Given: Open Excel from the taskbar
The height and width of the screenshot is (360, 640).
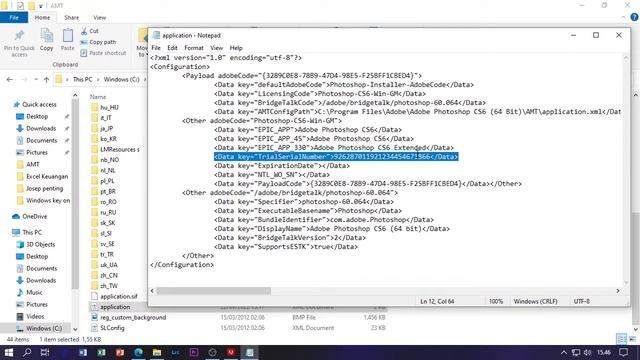Looking at the screenshot, I should coord(101,352).
